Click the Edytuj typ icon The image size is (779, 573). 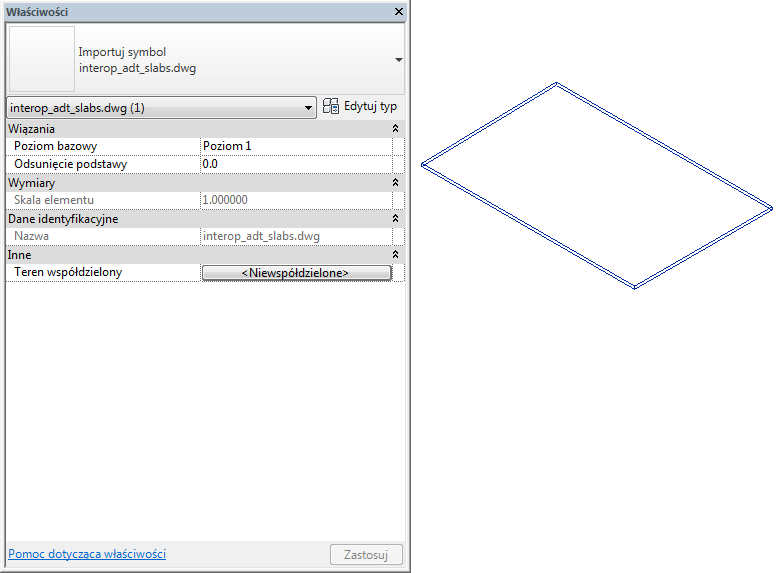tap(330, 106)
